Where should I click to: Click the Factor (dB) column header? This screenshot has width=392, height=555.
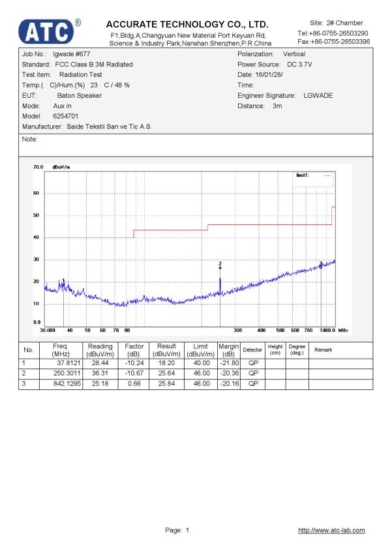134,350
